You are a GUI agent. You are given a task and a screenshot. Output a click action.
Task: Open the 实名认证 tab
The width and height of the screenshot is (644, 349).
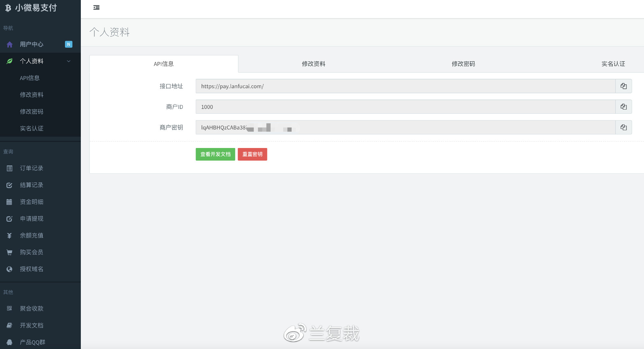[x=613, y=64]
